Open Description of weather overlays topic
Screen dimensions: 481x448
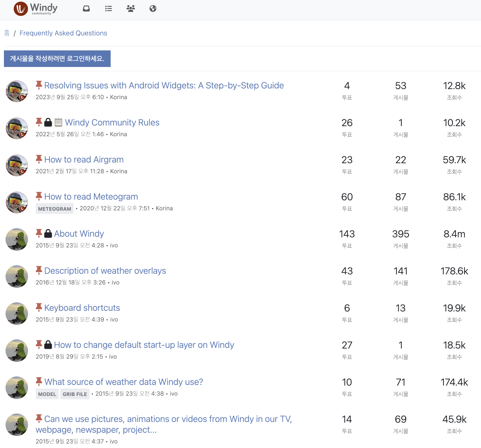[105, 271]
